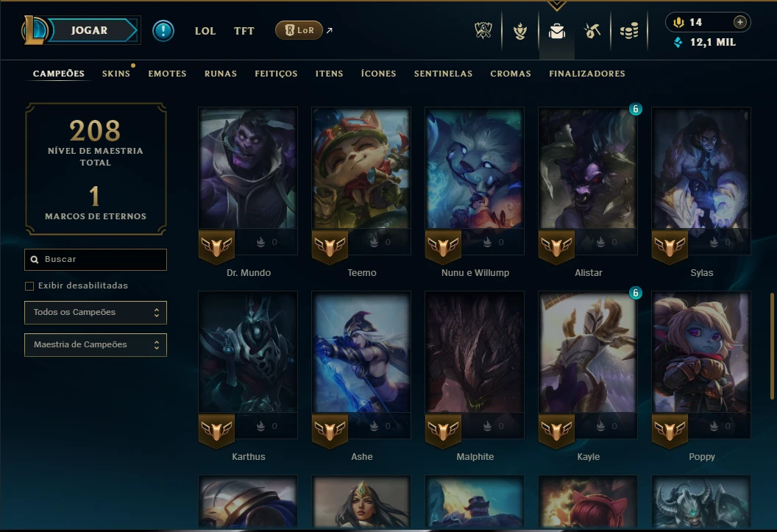
Task: Switch to the SKINS tab
Action: coord(116,74)
